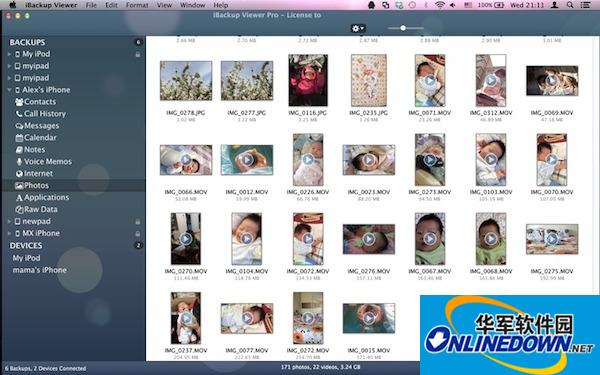Open the iBackup Viewer app menu

pos(51,5)
